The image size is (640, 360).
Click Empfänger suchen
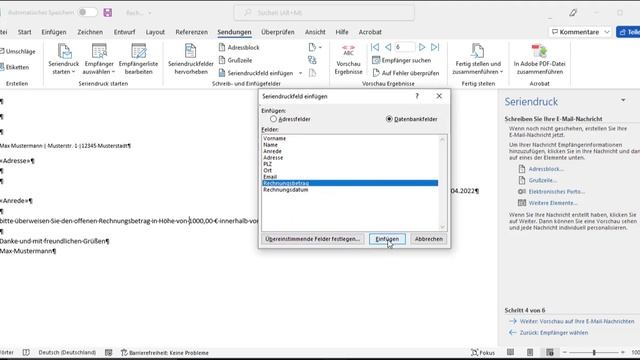[x=402, y=60]
